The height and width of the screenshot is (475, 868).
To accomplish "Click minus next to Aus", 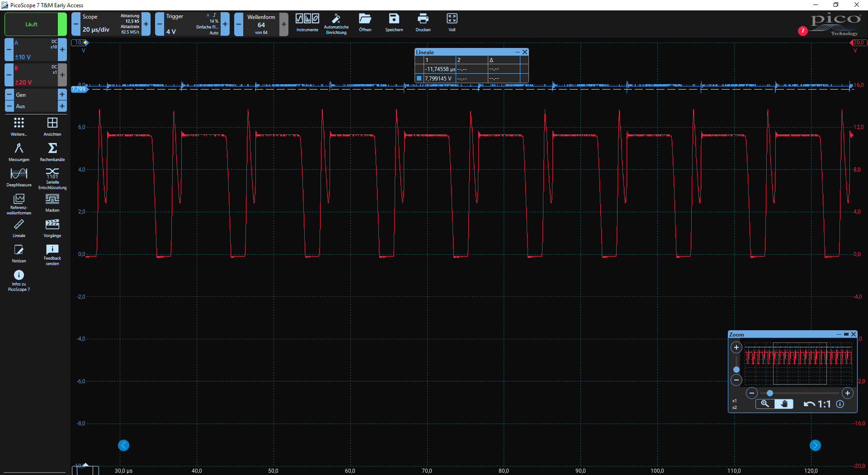I will tap(9, 106).
